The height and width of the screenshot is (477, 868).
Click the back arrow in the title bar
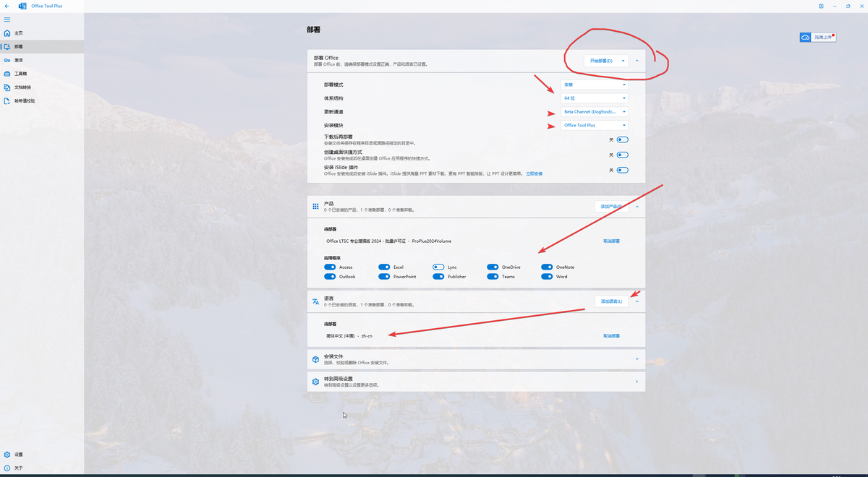coord(7,6)
